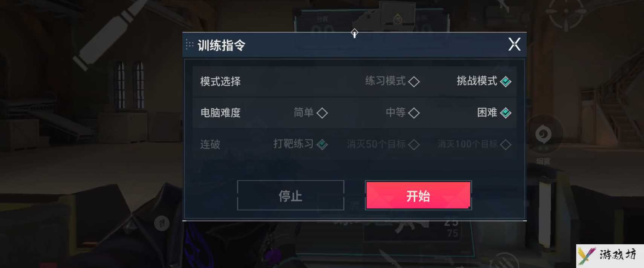Viewport: 644px width, 268px height.
Task: Choose 消灭100个目标 option
Action: point(474,144)
